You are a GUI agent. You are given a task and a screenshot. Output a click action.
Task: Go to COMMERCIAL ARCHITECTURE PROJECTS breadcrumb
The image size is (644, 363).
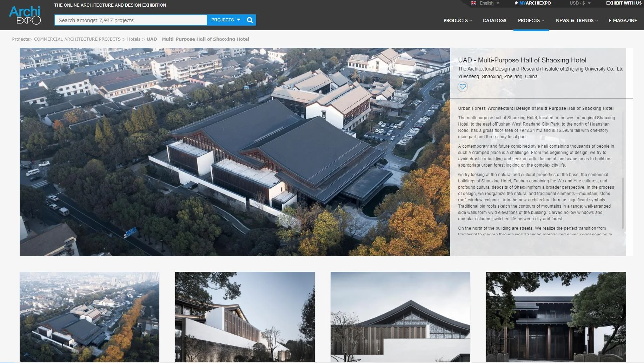click(x=77, y=39)
